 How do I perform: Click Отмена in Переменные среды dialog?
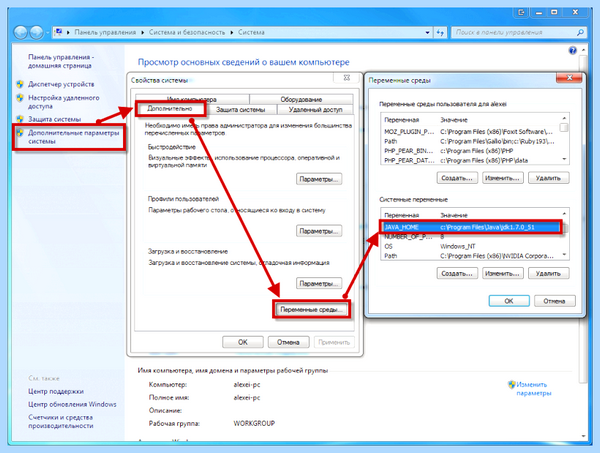tap(554, 301)
